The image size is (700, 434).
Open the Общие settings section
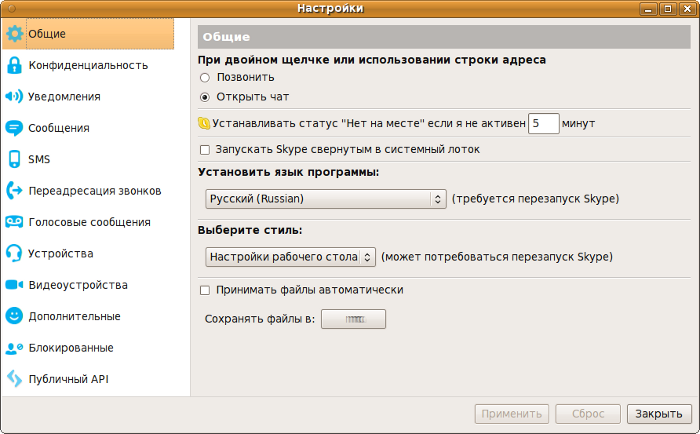[x=88, y=34]
